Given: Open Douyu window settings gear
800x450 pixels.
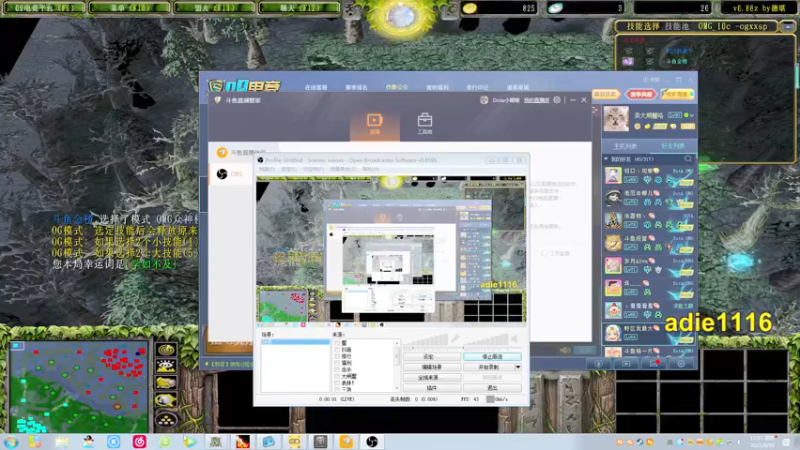Looking at the screenshot, I should [557, 100].
